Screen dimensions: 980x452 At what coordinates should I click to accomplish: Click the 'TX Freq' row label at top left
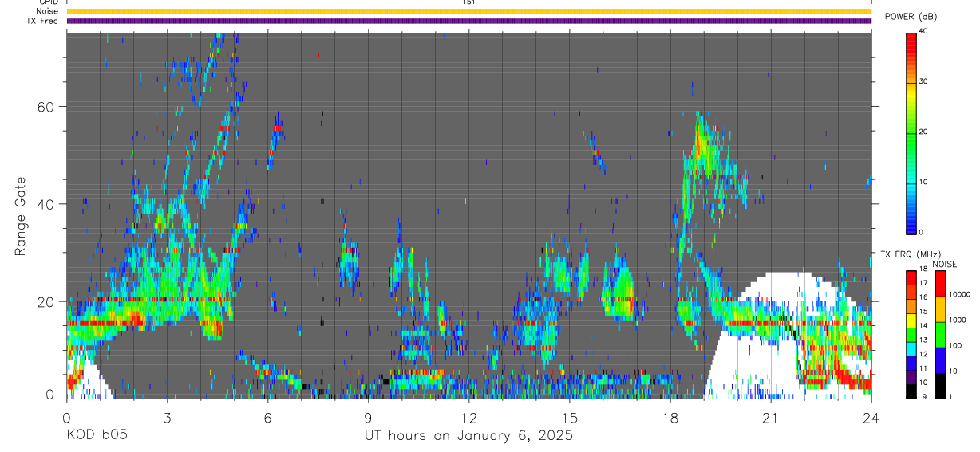click(x=43, y=21)
